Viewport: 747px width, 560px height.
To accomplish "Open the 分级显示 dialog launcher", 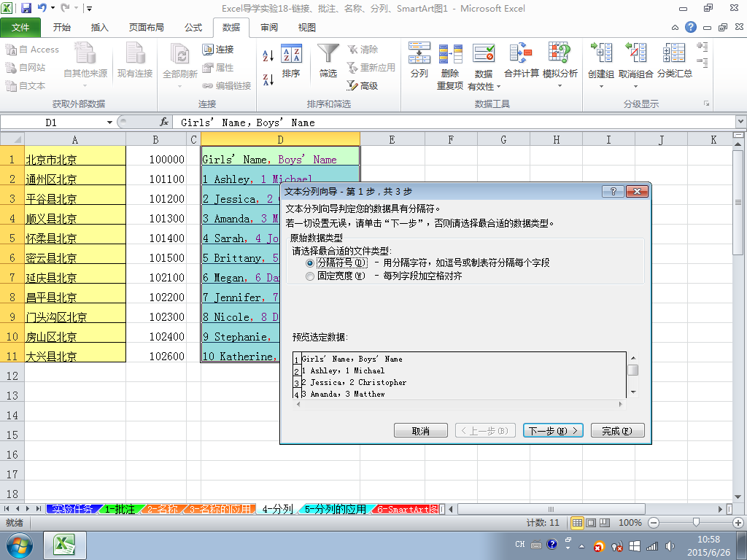I will [706, 104].
